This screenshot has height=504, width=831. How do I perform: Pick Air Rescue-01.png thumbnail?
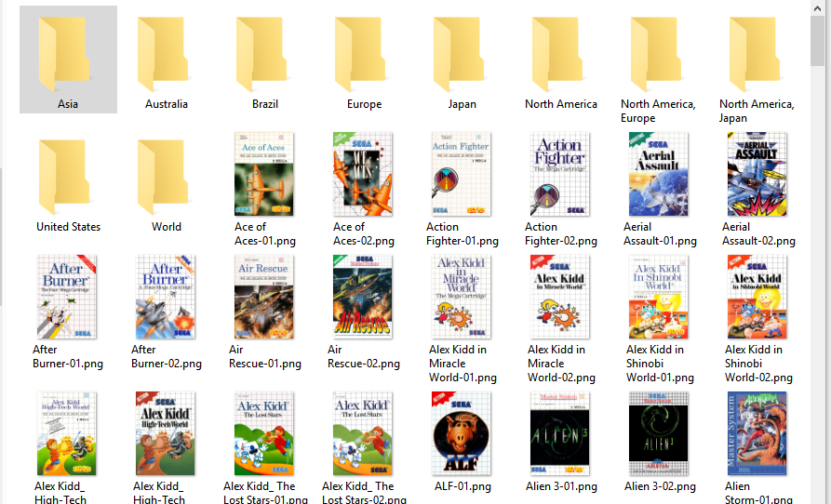pyautogui.click(x=264, y=297)
